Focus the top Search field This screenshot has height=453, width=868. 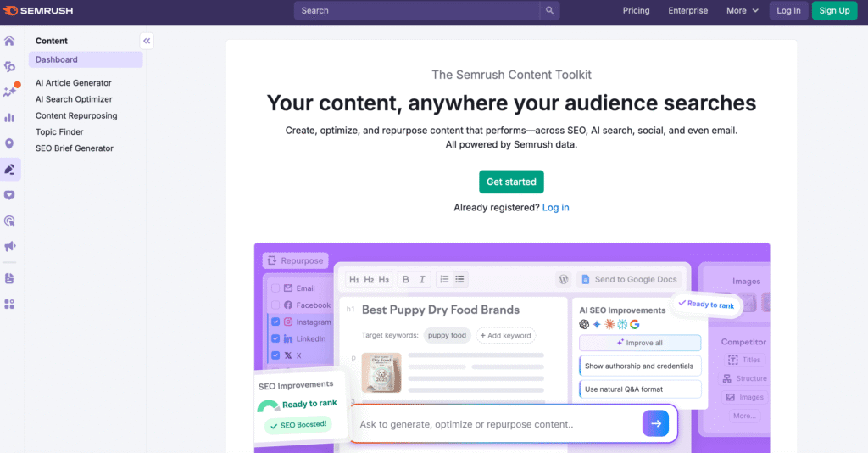(x=416, y=10)
